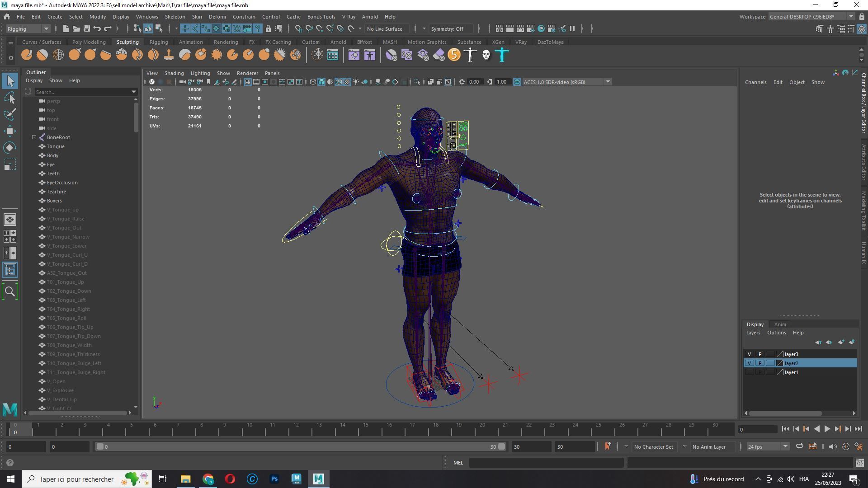Open the Skeleton menu

(175, 17)
